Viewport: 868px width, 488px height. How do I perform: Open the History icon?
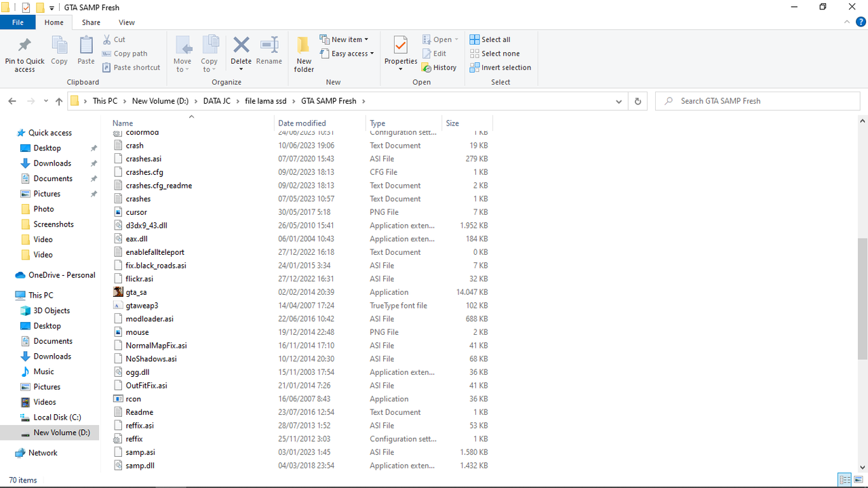(x=427, y=68)
